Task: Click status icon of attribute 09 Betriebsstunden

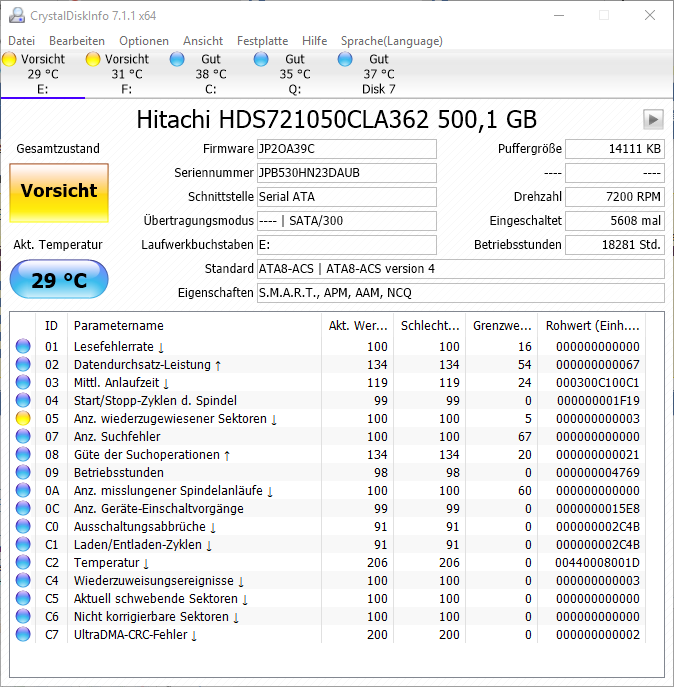Action: click(x=23, y=472)
